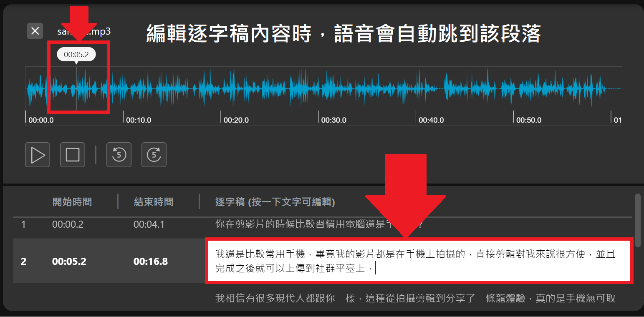Stop the audio playback
644x317 pixels.
point(72,154)
